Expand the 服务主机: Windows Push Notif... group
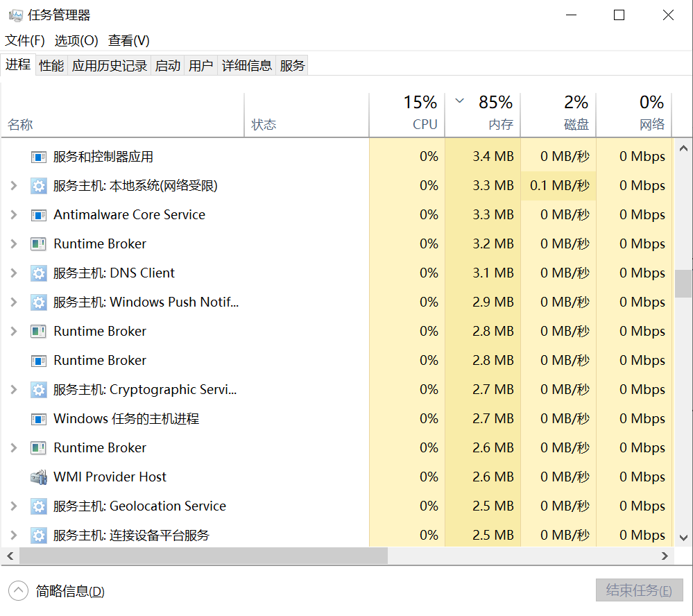Image resolution: width=693 pixels, height=616 pixels. (x=14, y=302)
